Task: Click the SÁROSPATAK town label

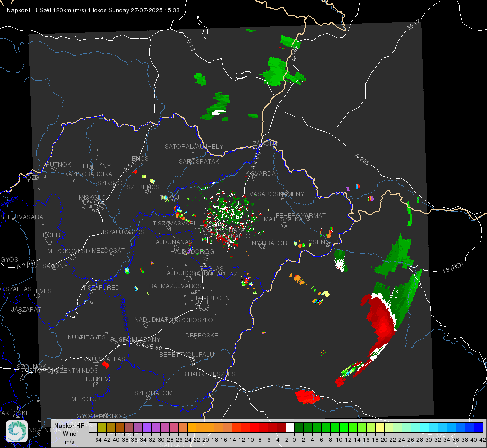Action: click(199, 161)
